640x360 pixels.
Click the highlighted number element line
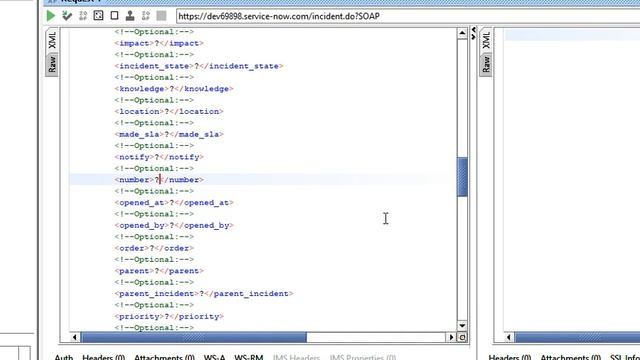point(159,180)
